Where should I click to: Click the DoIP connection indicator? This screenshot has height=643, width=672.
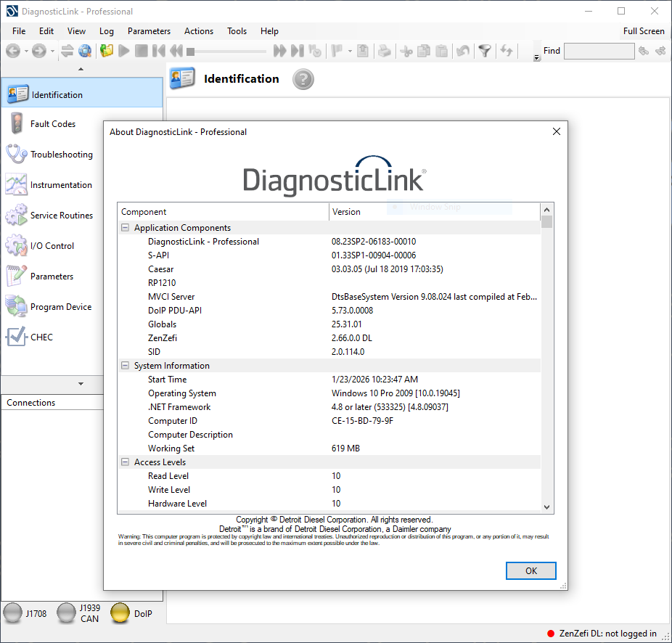point(120,613)
